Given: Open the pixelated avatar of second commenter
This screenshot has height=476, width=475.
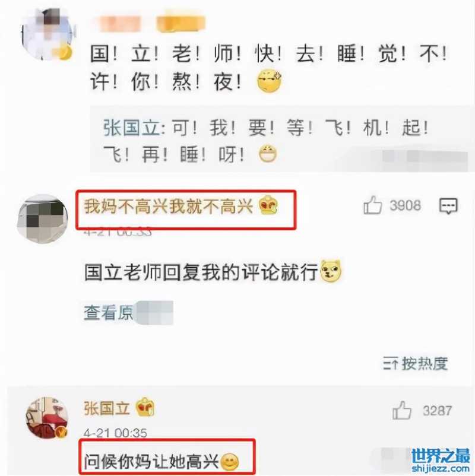Looking at the screenshot, I should pyautogui.click(x=43, y=218).
